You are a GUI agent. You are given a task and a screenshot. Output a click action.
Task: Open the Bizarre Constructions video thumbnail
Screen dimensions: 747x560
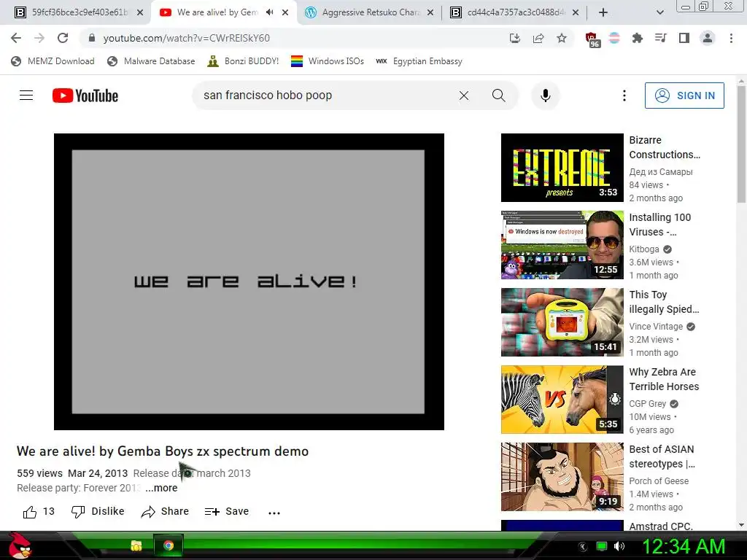tap(562, 168)
